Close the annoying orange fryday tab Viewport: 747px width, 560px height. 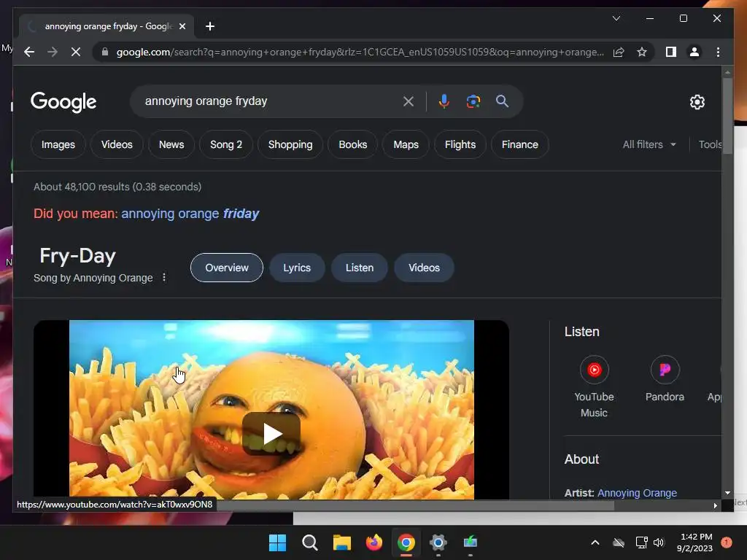pos(182,26)
